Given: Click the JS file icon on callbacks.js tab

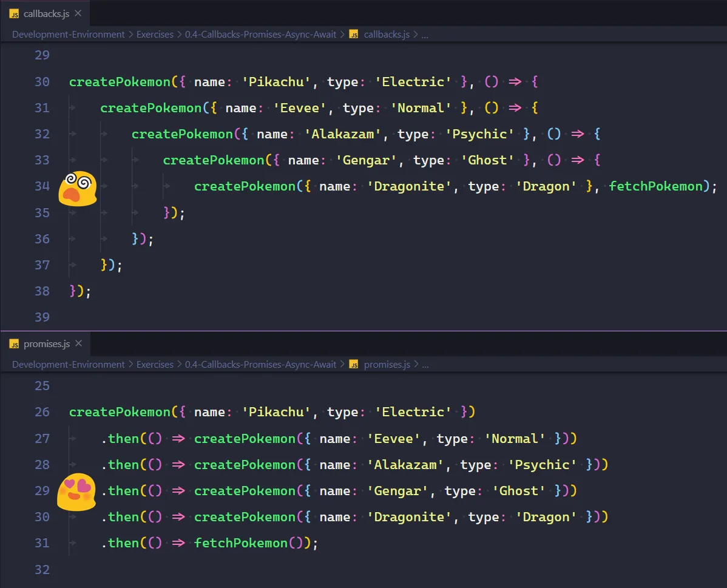Looking at the screenshot, I should tap(15, 15).
